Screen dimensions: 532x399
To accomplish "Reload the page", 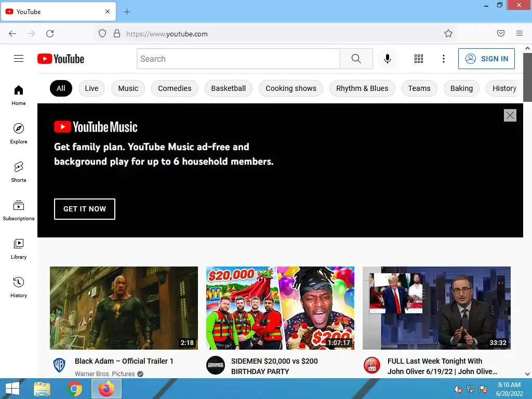I will pos(50,34).
